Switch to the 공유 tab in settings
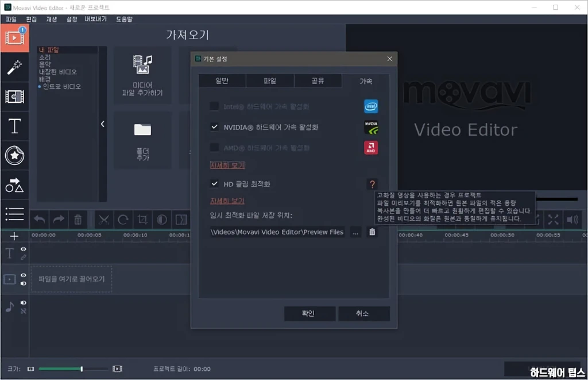This screenshot has height=380, width=588. 318,80
